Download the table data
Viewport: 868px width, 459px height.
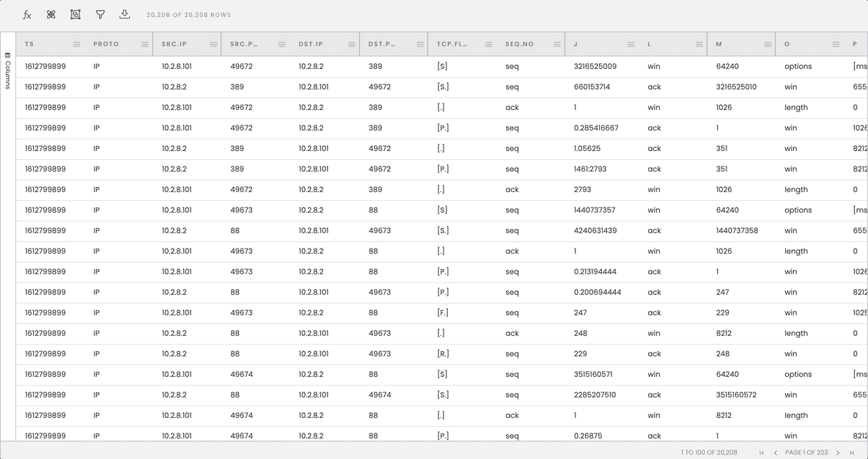click(125, 15)
